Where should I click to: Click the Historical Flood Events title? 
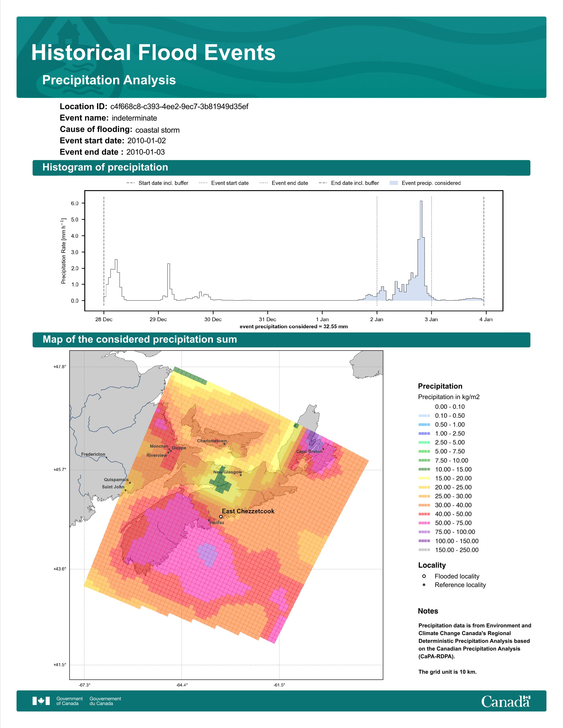pos(153,53)
